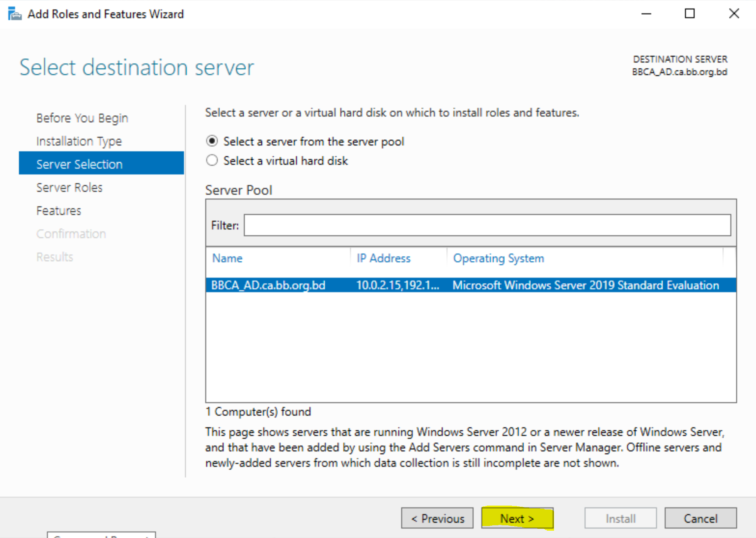Open the Features step
The image size is (756, 538).
[58, 211]
